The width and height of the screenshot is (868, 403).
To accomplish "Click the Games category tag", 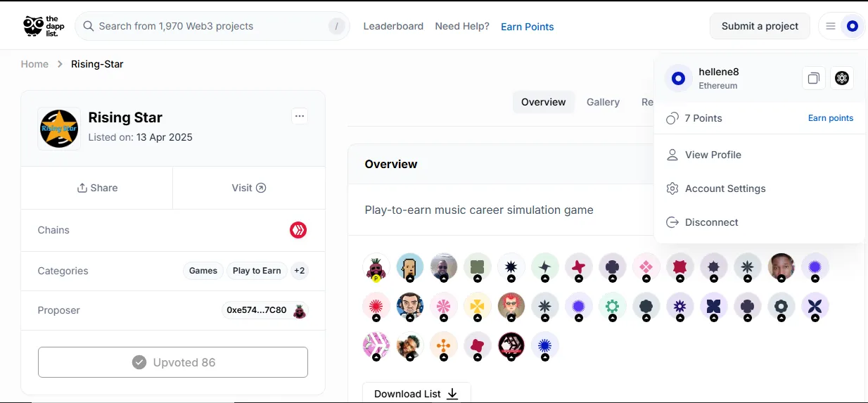I will [x=203, y=271].
